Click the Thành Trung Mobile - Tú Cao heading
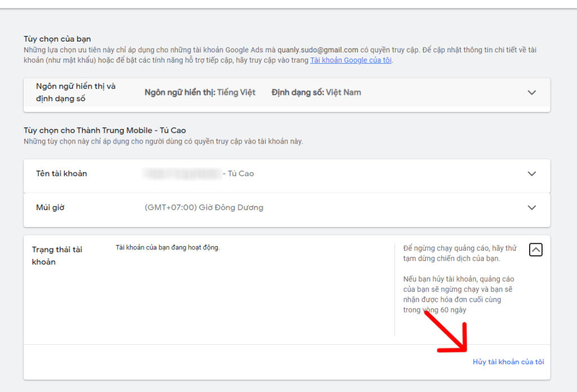Viewport: 577px width, 392px height. click(x=105, y=130)
